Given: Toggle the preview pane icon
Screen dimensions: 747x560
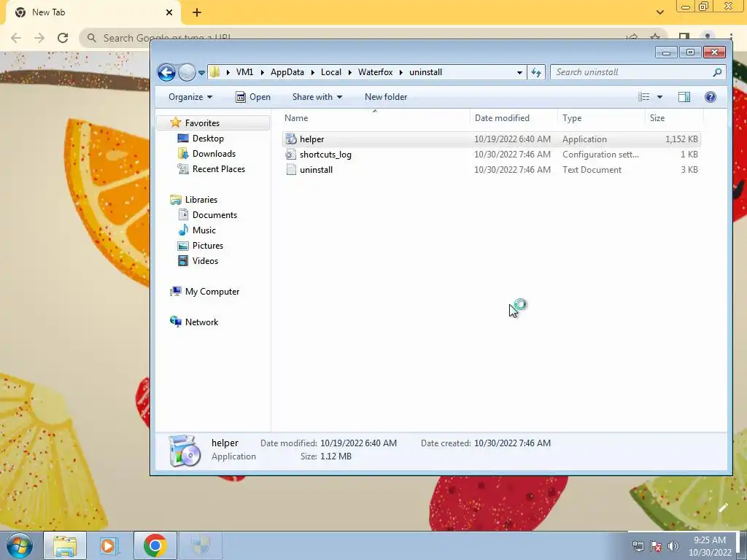Looking at the screenshot, I should (684, 97).
